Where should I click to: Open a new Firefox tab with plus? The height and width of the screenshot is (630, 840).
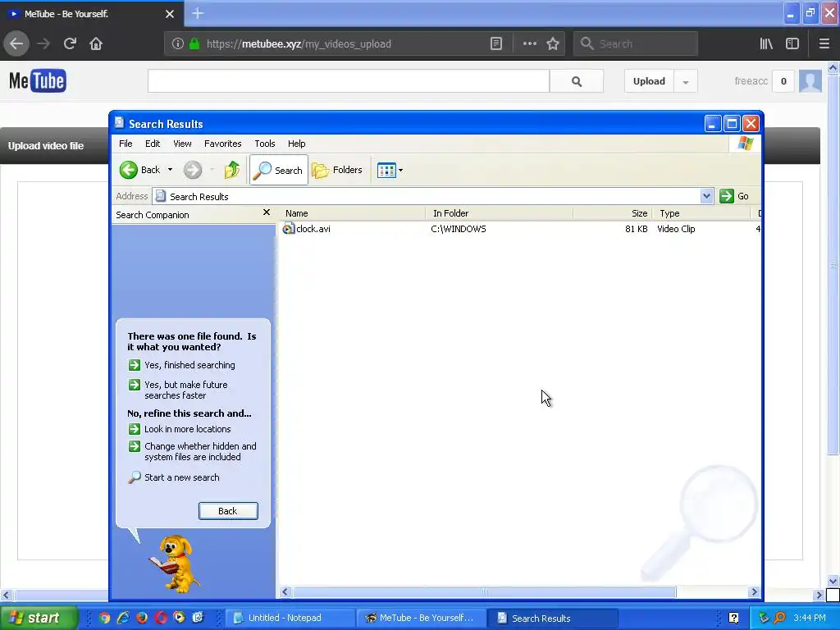point(198,13)
